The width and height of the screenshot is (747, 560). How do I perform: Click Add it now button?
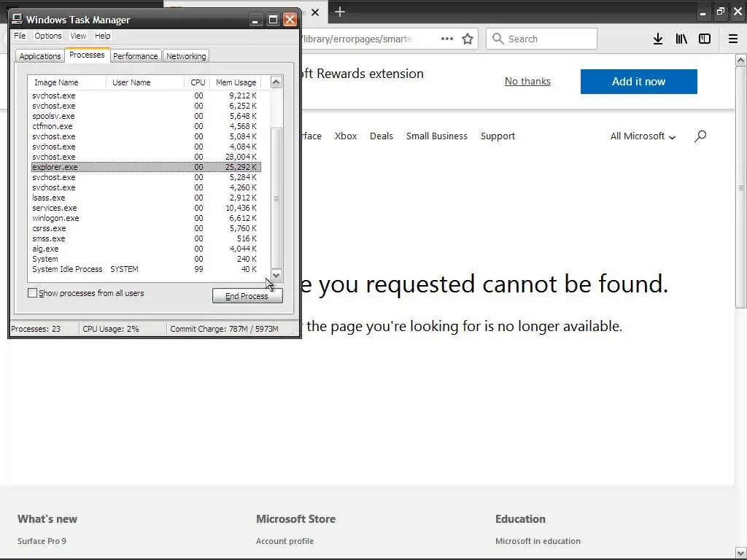pos(639,82)
